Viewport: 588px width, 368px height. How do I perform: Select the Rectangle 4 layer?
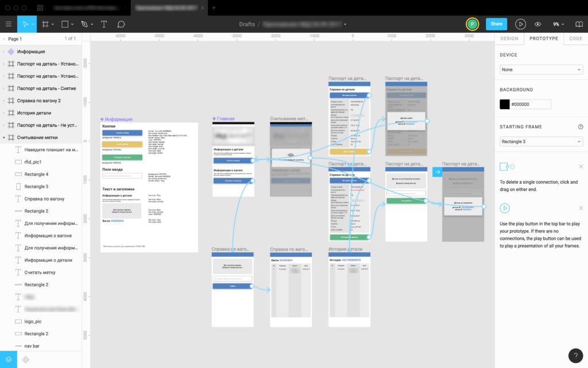[x=41, y=174]
